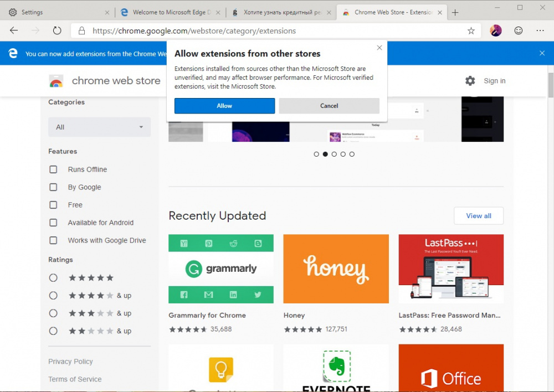Click the padlock site info icon
554x392 pixels.
tap(81, 30)
